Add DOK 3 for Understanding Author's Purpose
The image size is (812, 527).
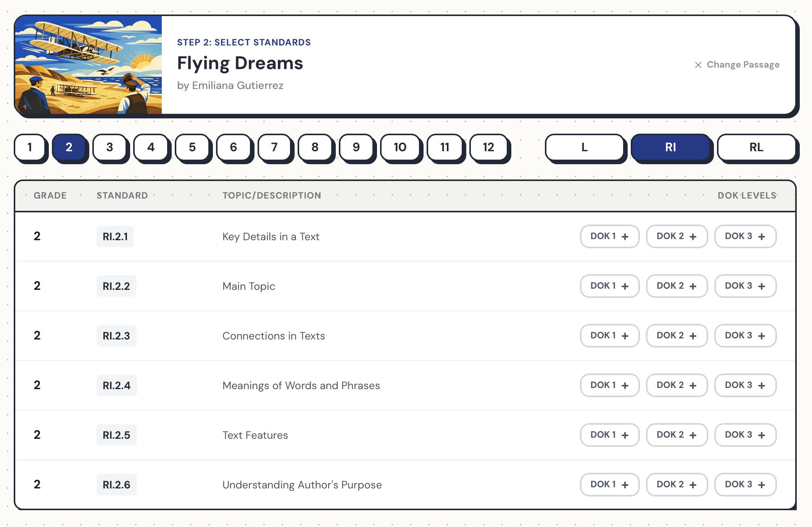[x=745, y=484]
